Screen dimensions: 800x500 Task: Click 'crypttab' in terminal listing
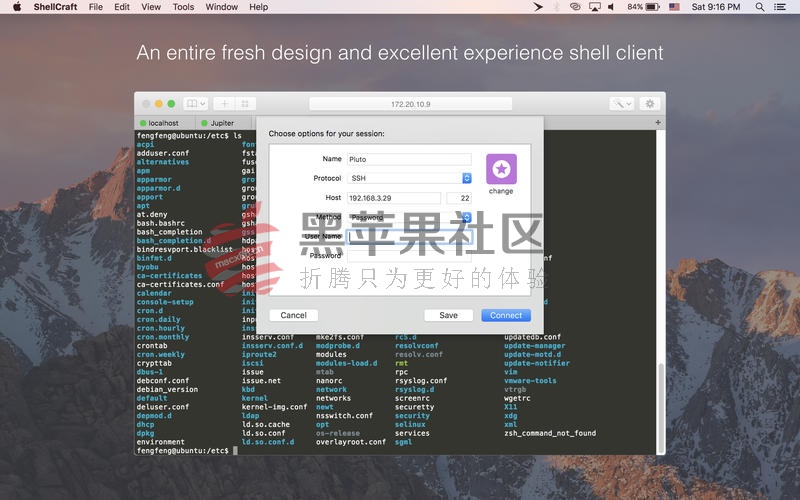pos(154,363)
